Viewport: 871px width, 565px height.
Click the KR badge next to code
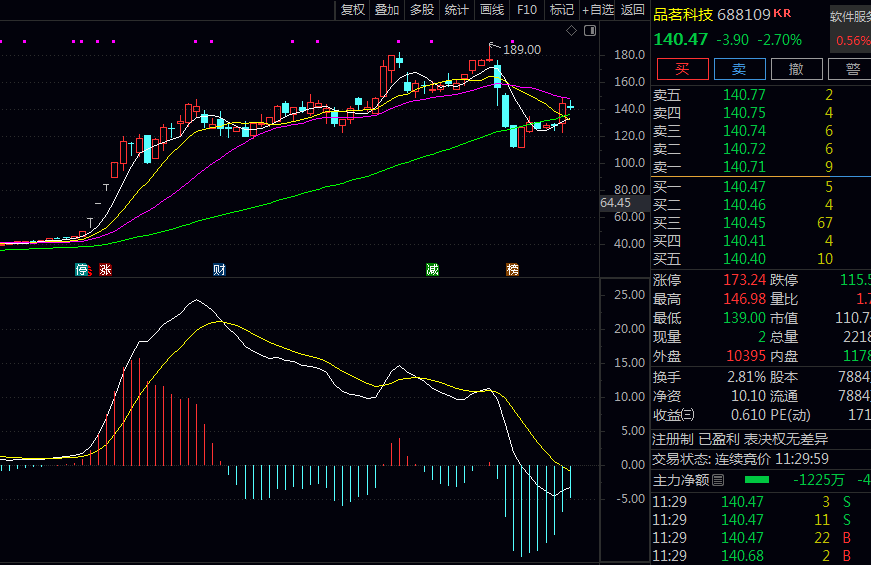click(x=782, y=13)
